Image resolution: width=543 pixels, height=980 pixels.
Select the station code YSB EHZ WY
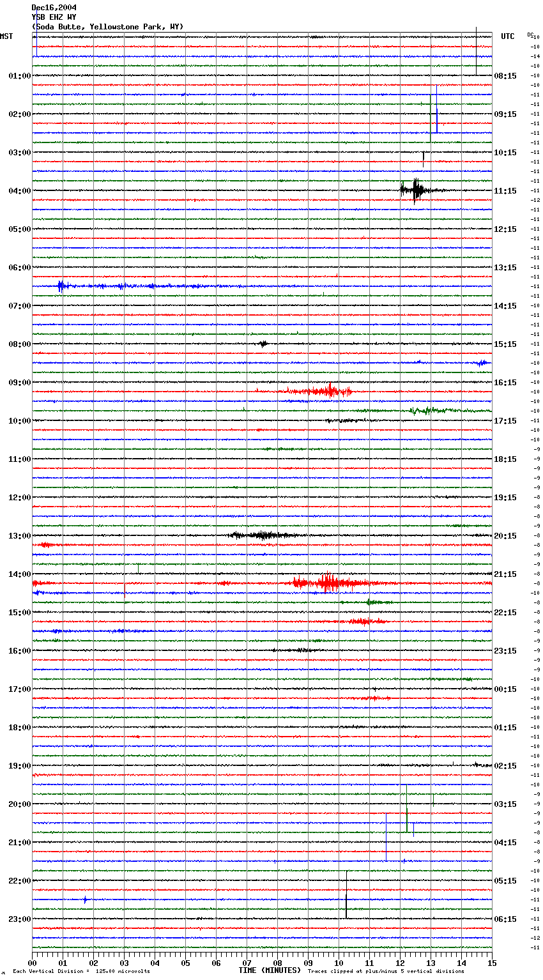pos(54,17)
